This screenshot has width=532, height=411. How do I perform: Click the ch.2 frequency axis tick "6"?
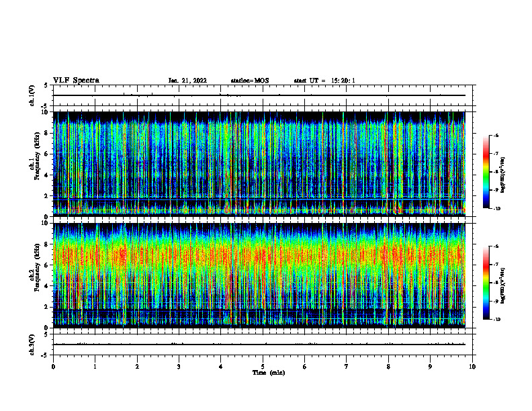(46, 265)
